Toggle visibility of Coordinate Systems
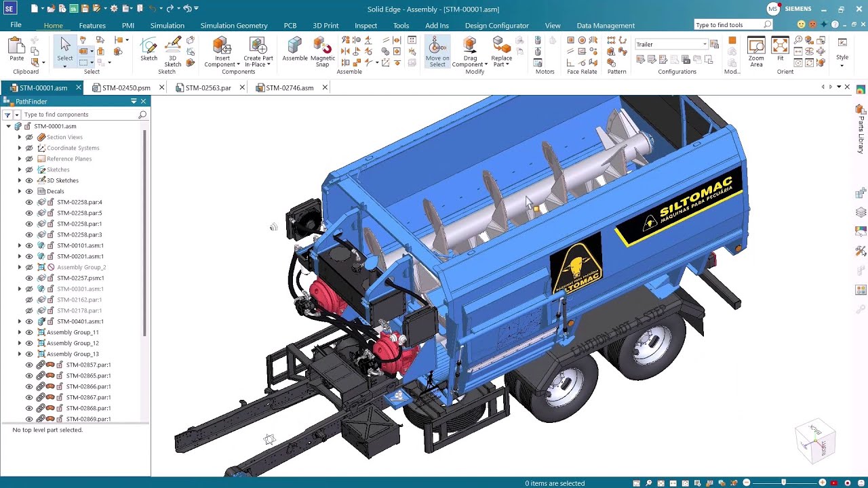The image size is (868, 488). pyautogui.click(x=29, y=148)
